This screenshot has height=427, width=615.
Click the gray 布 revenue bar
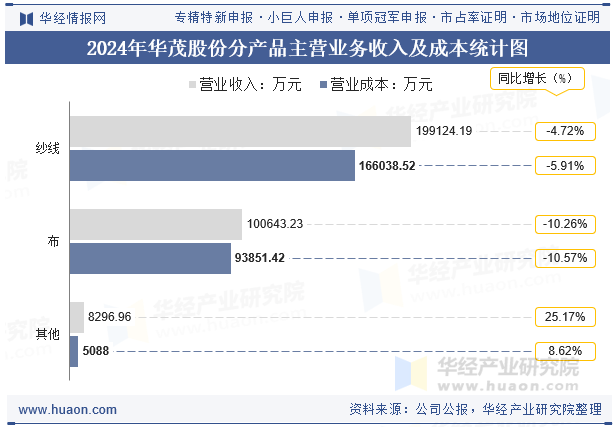coord(156,224)
